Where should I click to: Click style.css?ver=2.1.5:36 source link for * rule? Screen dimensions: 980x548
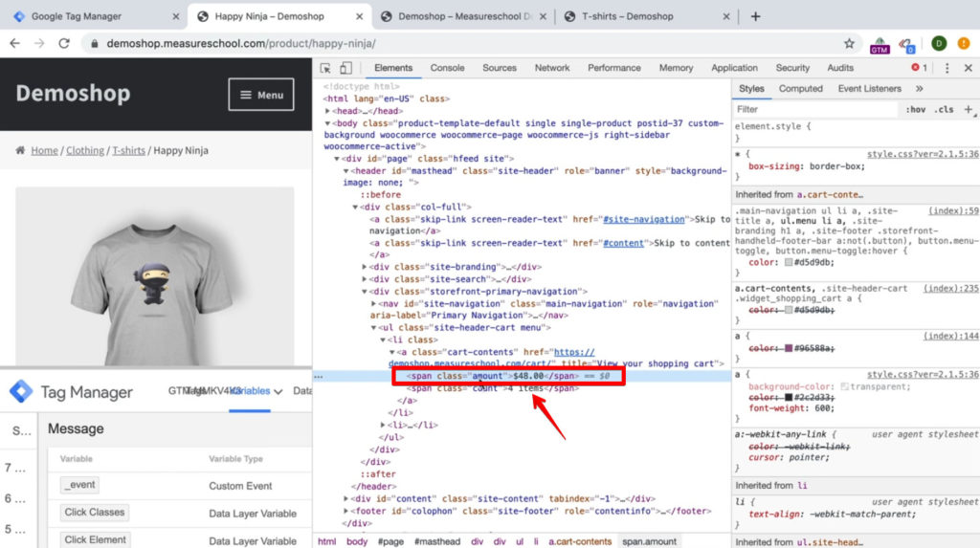tap(923, 154)
